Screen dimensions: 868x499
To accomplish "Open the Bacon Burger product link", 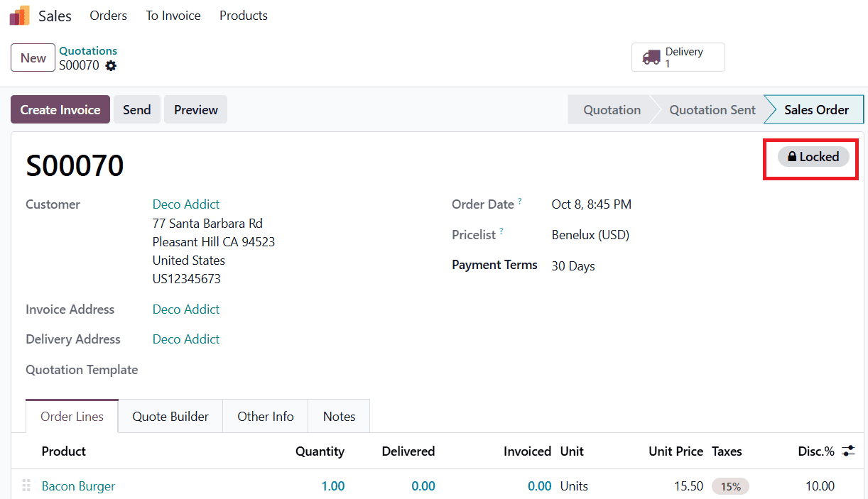I will [78, 486].
